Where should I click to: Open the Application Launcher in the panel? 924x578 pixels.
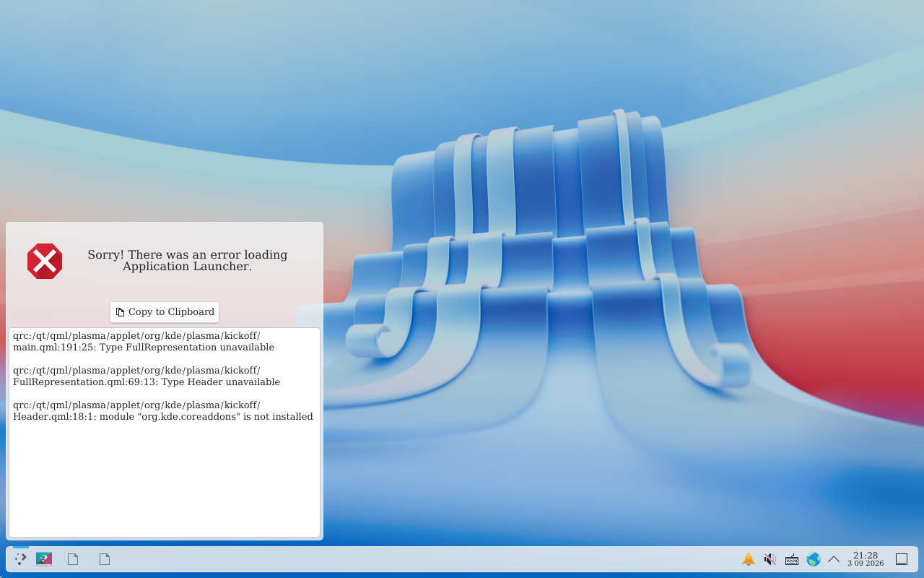[x=21, y=558]
